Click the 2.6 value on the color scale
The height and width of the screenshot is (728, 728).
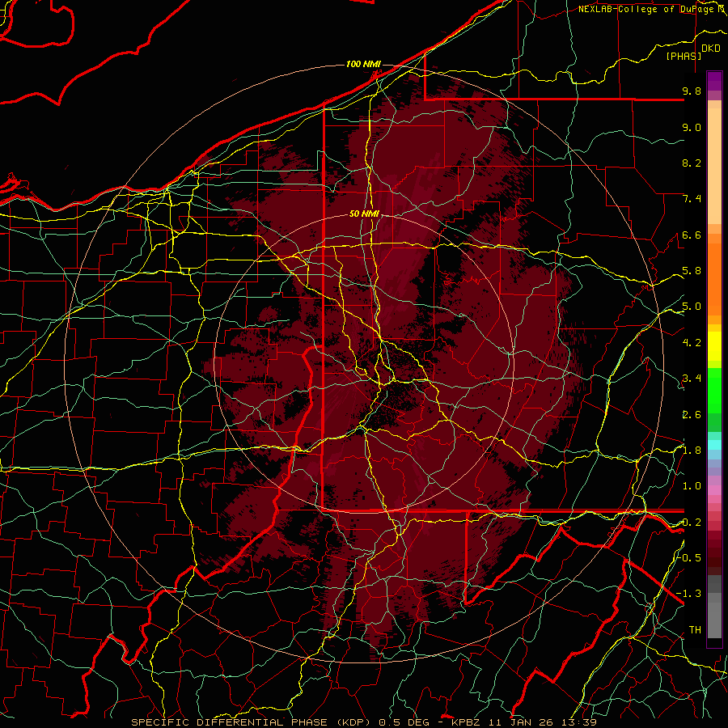click(x=692, y=415)
